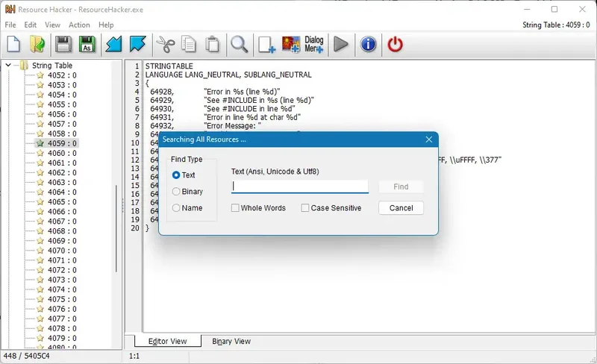Enable the Case Sensitive checkbox
Viewport: 597px width, 364px height.
pos(305,208)
